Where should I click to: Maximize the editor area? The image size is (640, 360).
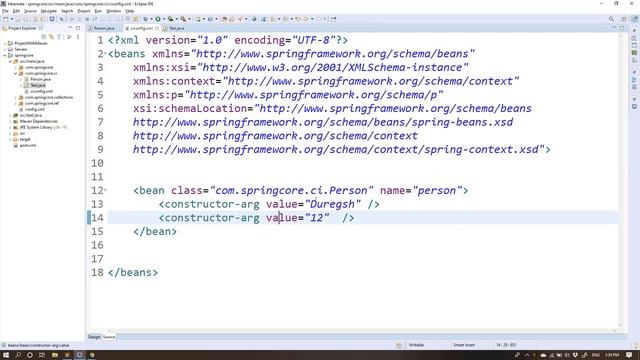622,28
